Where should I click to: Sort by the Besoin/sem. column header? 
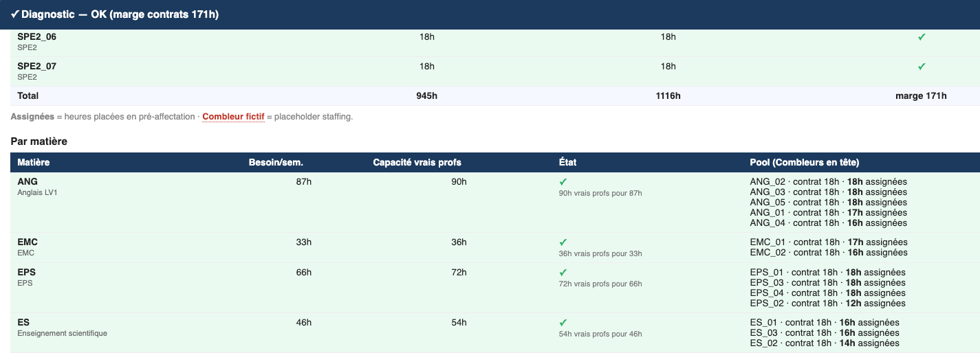pos(276,163)
